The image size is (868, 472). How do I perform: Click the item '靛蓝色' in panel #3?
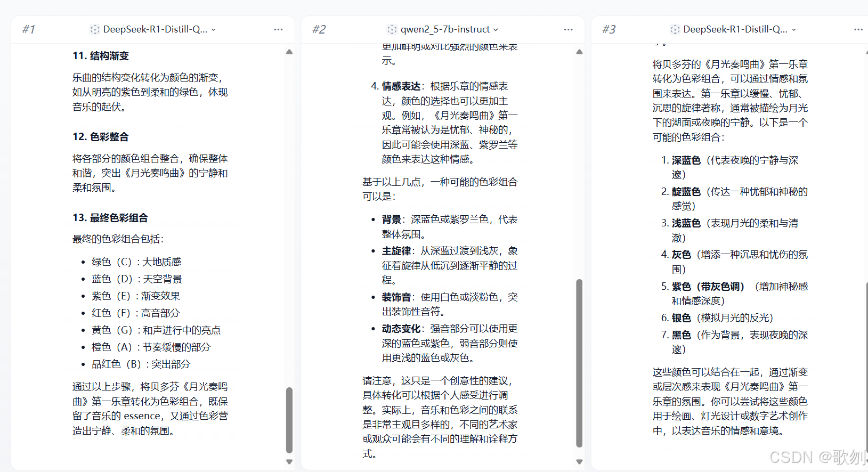[686, 192]
